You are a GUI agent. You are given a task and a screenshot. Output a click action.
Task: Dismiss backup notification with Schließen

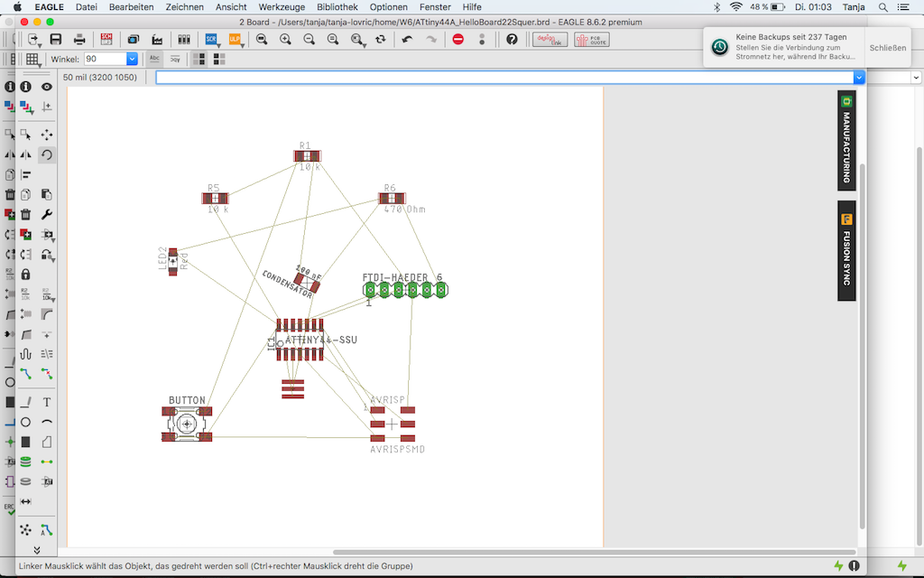888,48
